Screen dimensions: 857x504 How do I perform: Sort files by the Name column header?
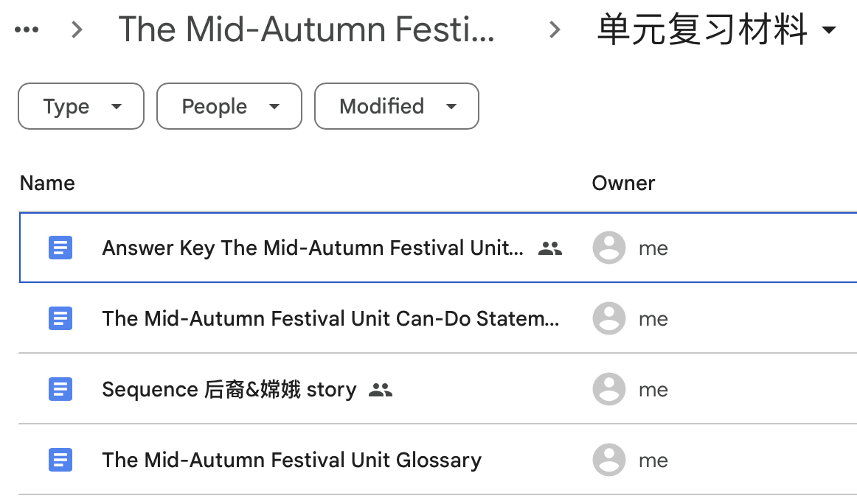[x=47, y=183]
